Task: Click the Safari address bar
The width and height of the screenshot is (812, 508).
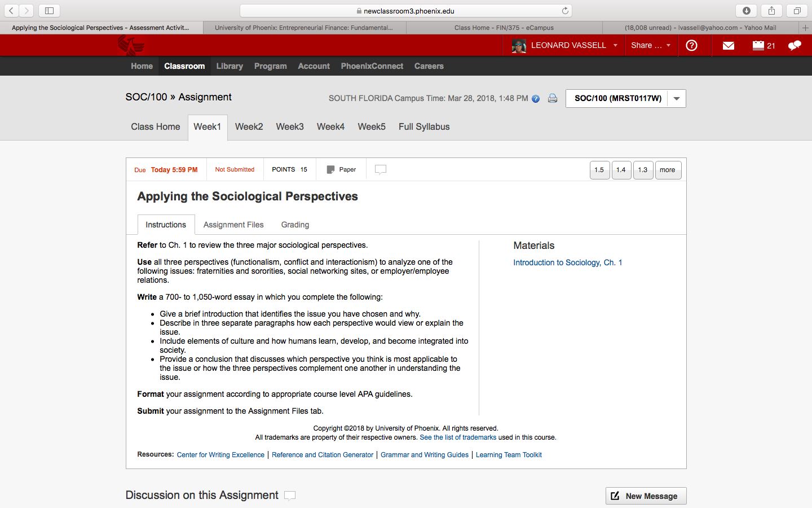Action: click(x=406, y=11)
